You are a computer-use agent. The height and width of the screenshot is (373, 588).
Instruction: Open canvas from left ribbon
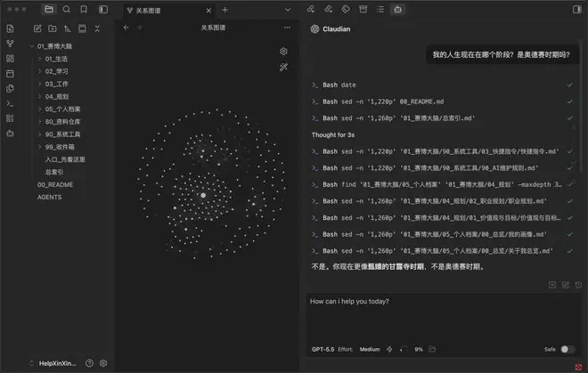click(x=10, y=59)
